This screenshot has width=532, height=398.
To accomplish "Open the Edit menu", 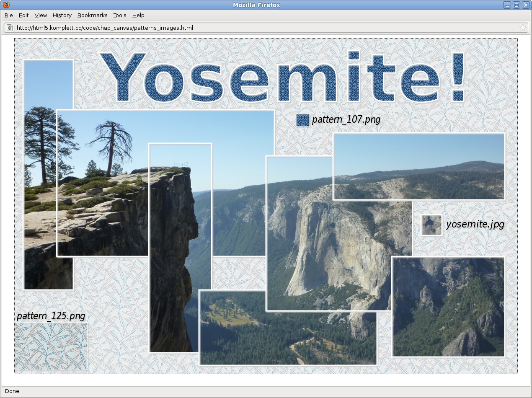I will 23,15.
